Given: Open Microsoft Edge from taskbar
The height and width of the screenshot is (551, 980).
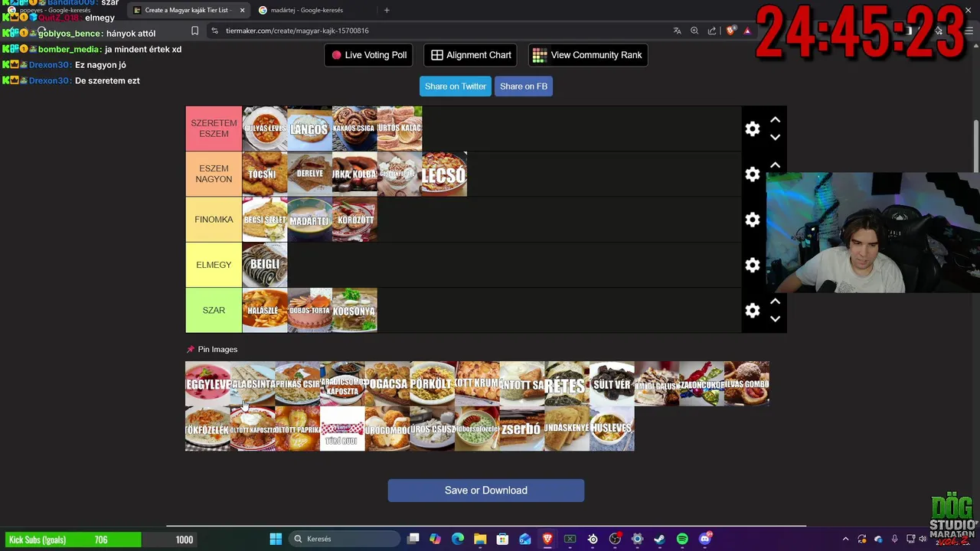Looking at the screenshot, I should coord(458,539).
